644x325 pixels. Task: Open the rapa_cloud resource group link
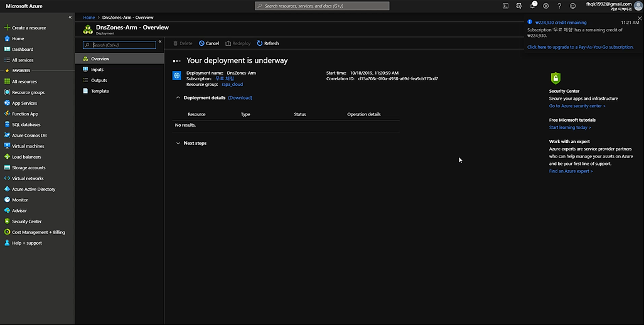tap(232, 84)
